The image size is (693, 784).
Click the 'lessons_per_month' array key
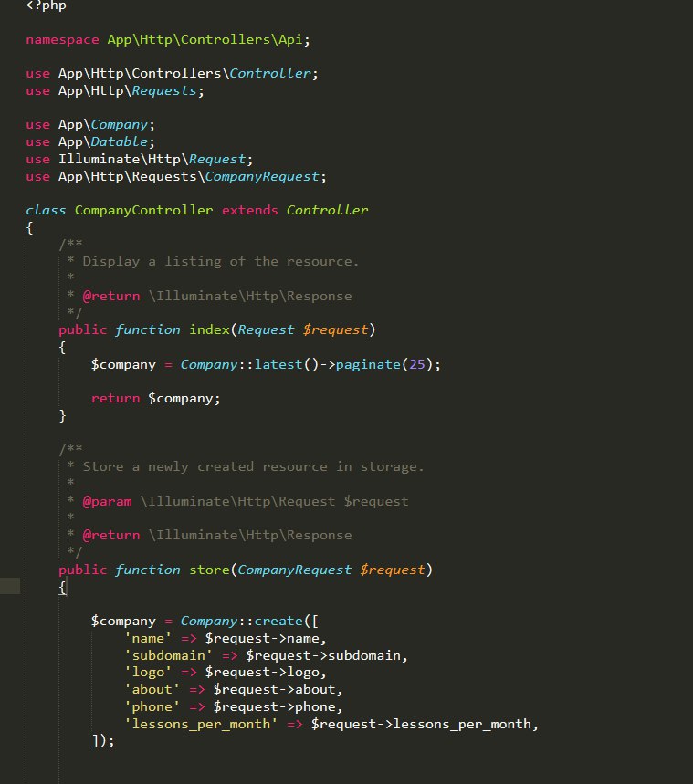[x=201, y=724]
